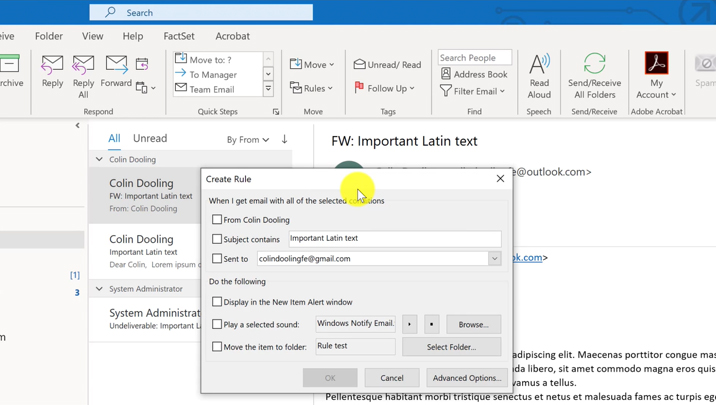Click the Subject contains text field
The height and width of the screenshot is (405, 716).
[394, 239]
